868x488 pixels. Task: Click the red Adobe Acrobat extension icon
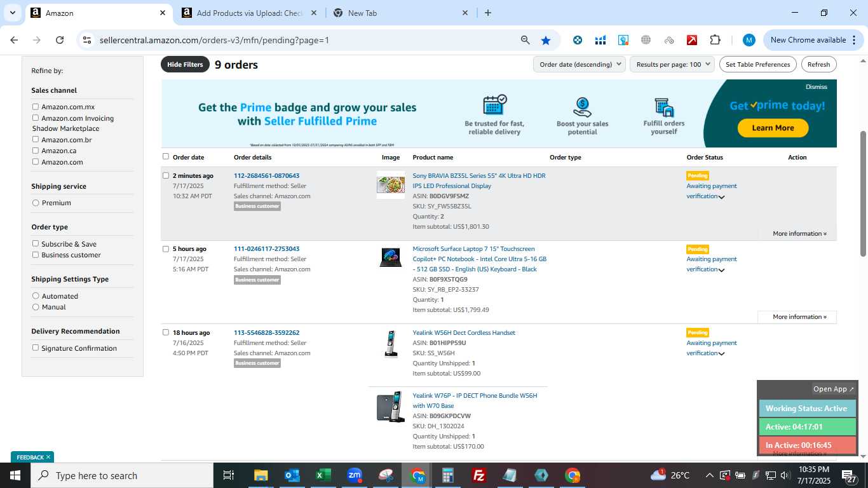(692, 40)
